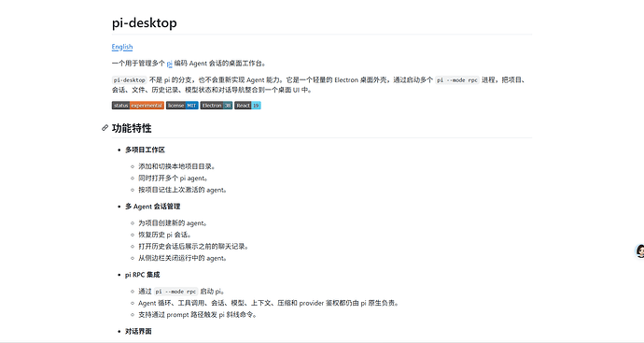
Task: Click the anchor link icon beside 功能特性
Action: [x=105, y=128]
